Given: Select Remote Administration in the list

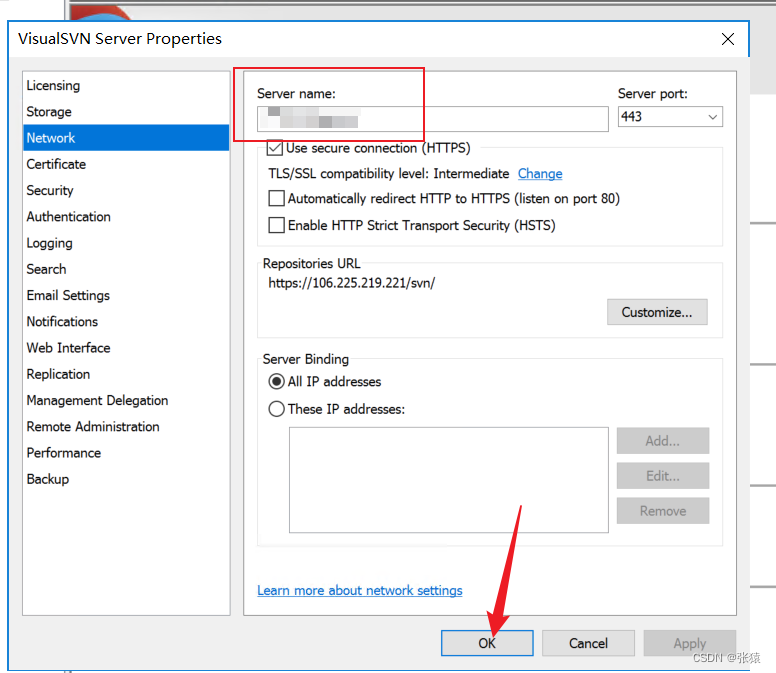Looking at the screenshot, I should click(x=126, y=427).
